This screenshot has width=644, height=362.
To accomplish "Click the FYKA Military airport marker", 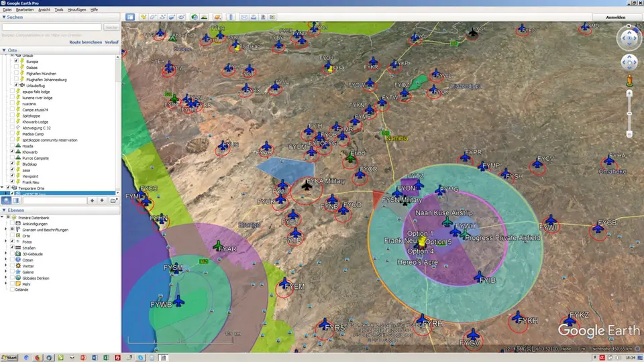I will [307, 186].
